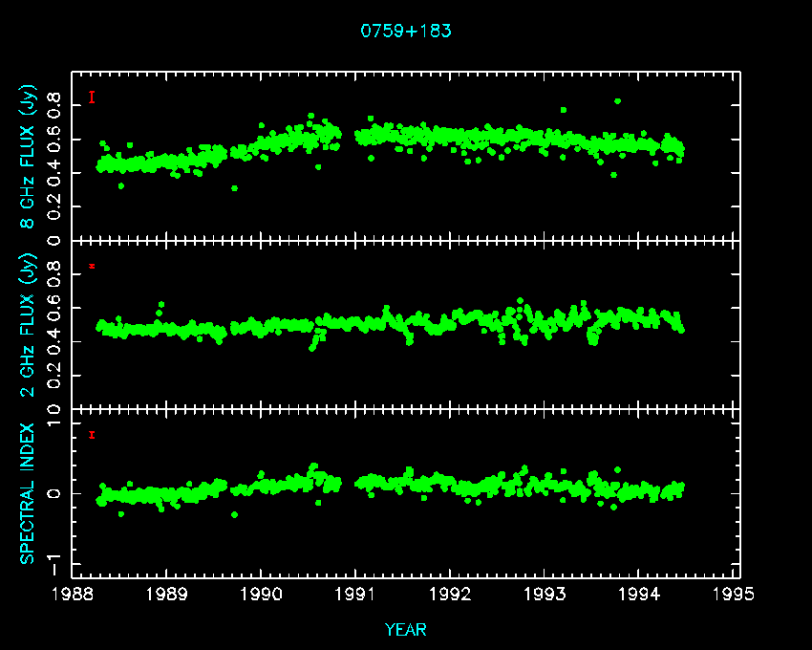
Task: Click the 1989 year tick label
Action: coord(167,594)
